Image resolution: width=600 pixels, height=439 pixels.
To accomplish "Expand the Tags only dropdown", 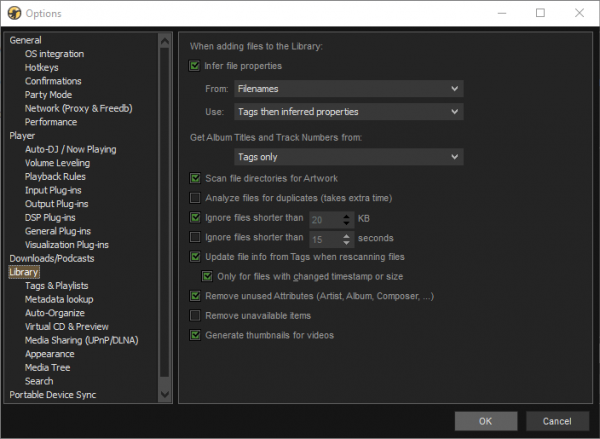I will tap(349, 157).
